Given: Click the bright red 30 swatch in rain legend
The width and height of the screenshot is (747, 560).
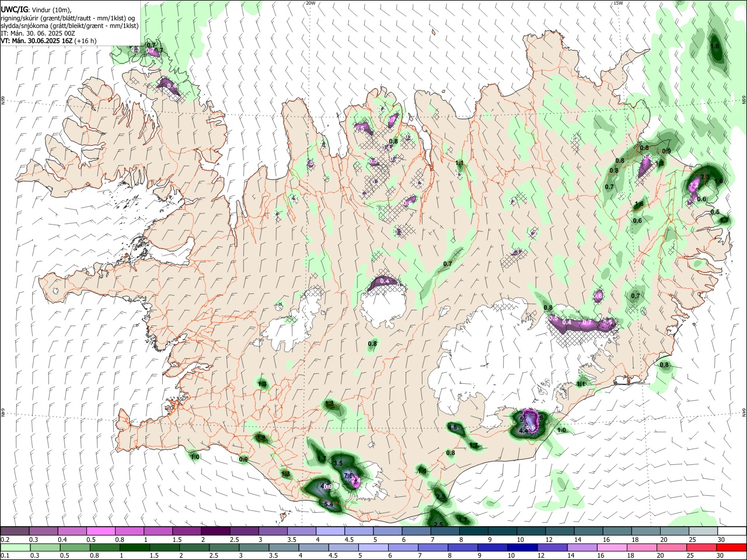Looking at the screenshot, I should tap(730, 548).
